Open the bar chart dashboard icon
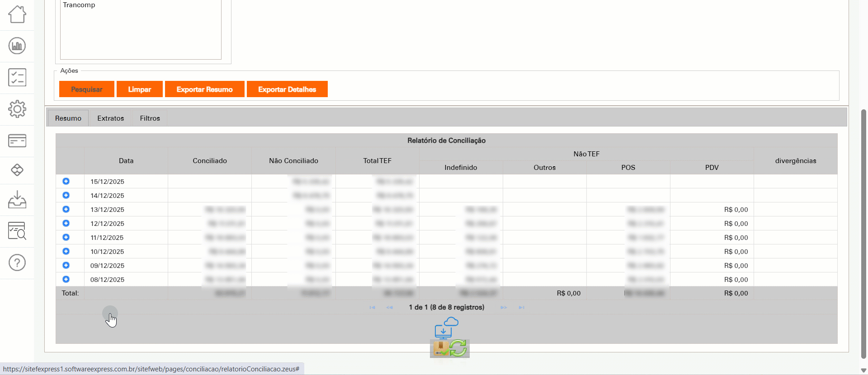The width and height of the screenshot is (868, 375). [17, 46]
